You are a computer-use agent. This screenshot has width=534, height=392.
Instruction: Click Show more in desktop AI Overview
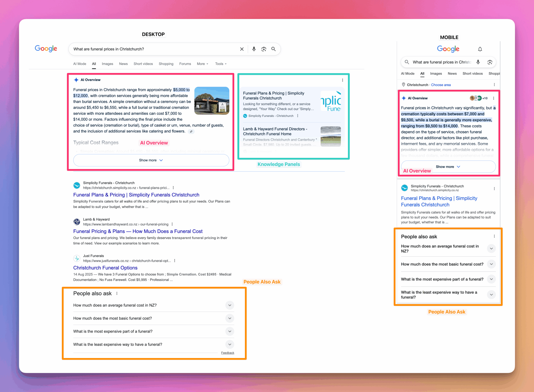[151, 160]
